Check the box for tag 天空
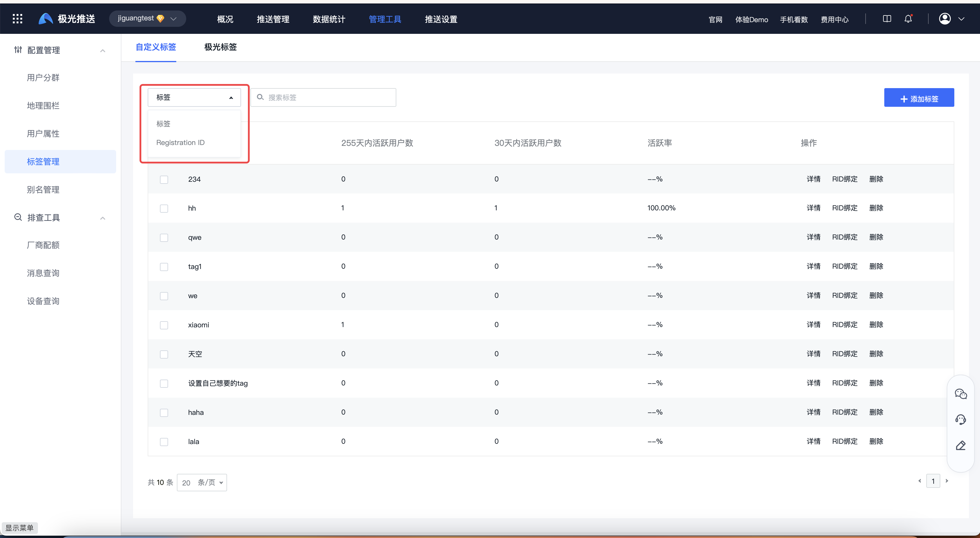980x538 pixels. pos(164,354)
